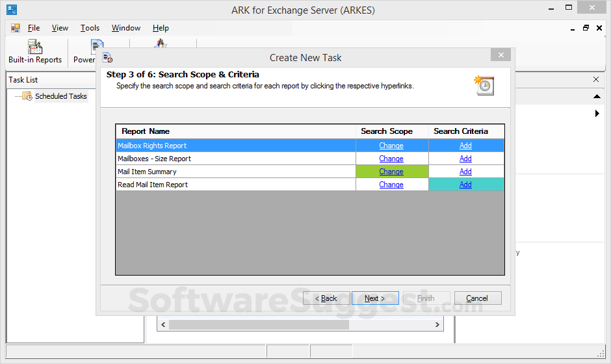Collapse the right panel using up arrow
Viewport: 611px width, 364px height.
point(597,96)
